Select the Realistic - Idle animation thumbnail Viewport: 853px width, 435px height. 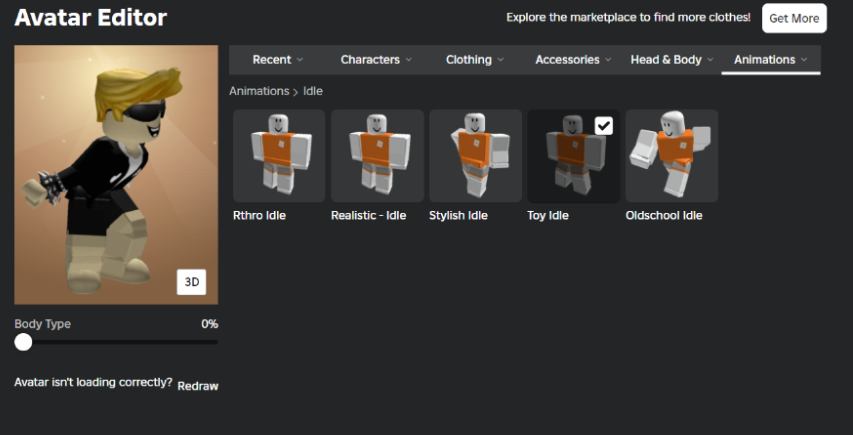(x=377, y=156)
